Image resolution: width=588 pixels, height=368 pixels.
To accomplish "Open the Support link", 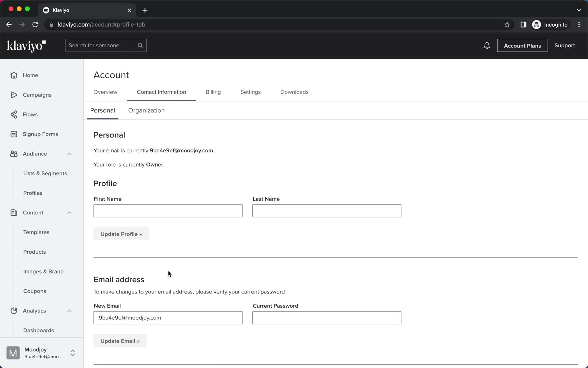I will point(564,45).
